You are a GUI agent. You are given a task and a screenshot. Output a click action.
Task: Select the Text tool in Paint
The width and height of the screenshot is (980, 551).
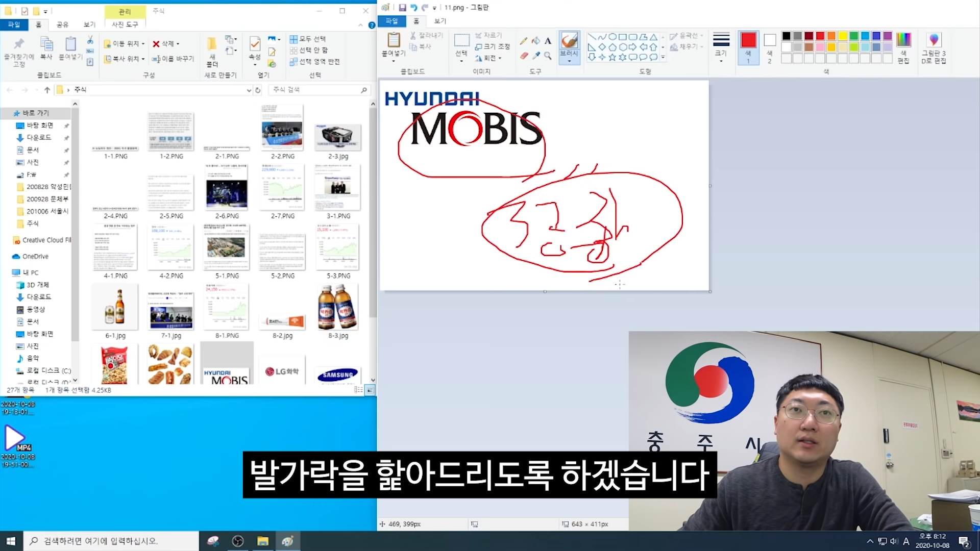[548, 41]
